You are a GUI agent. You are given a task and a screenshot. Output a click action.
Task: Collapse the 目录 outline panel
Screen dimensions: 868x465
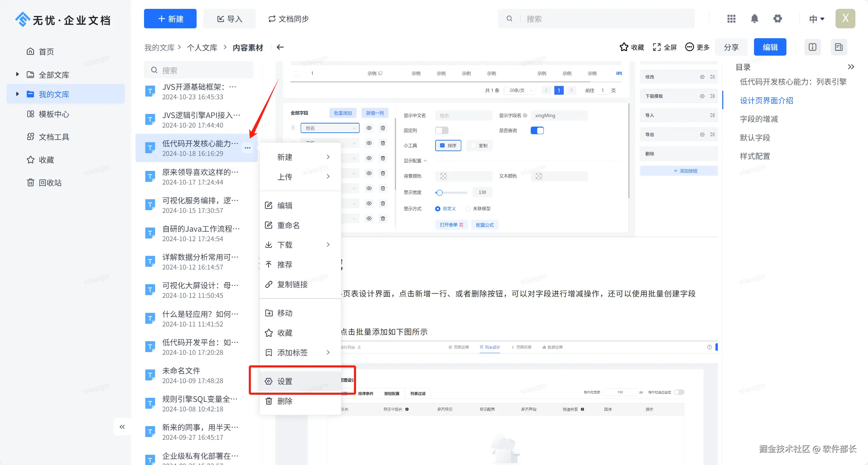tap(851, 67)
